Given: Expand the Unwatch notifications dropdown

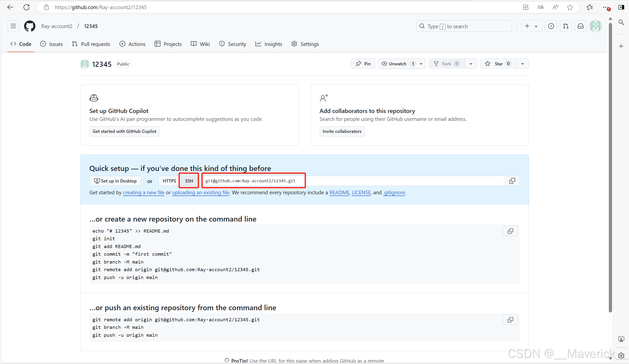Looking at the screenshot, I should [421, 64].
